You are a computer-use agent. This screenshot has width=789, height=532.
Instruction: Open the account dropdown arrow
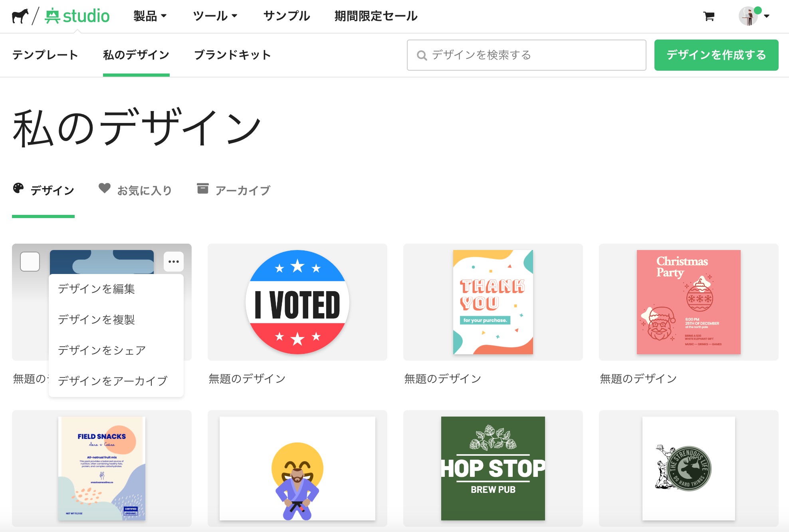click(x=767, y=17)
